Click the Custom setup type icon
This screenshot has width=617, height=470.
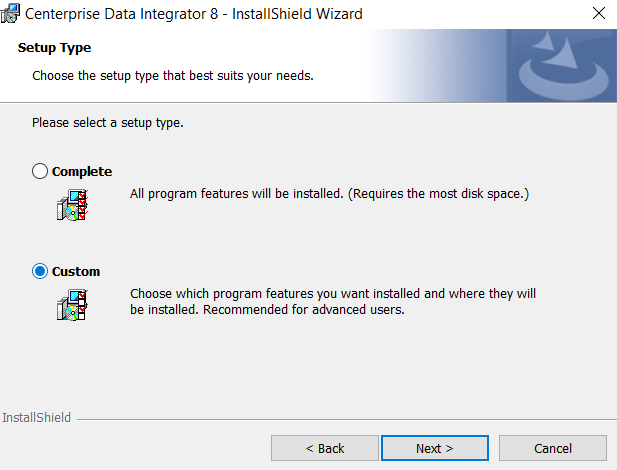click(x=72, y=304)
